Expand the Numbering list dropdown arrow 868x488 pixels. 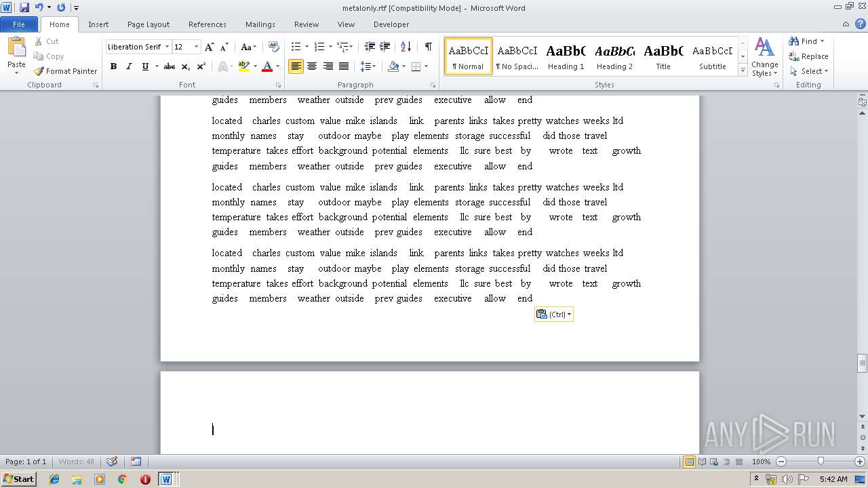(330, 47)
